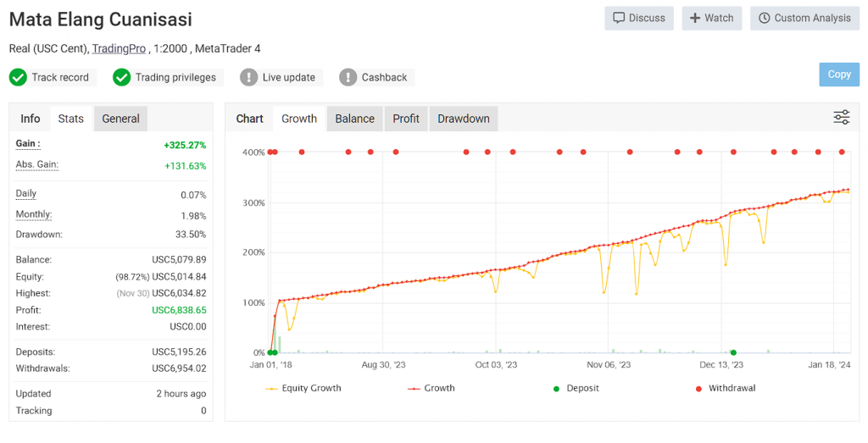Click the Live update warning icon
This screenshot has height=443, width=868.
[248, 77]
